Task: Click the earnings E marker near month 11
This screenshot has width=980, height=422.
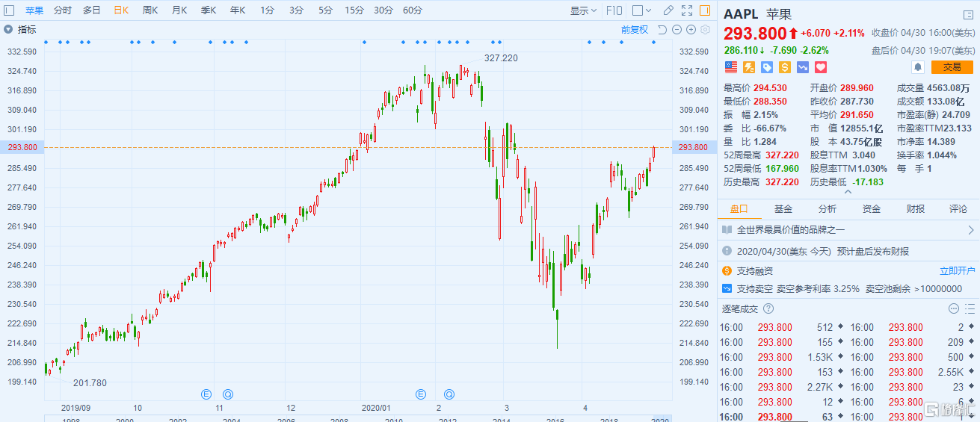Action: click(208, 394)
